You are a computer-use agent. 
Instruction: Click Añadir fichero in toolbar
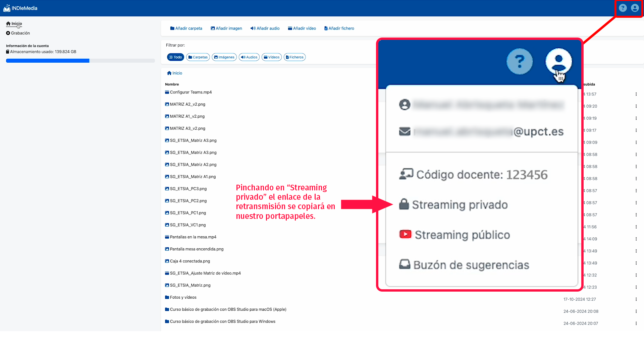(x=339, y=28)
